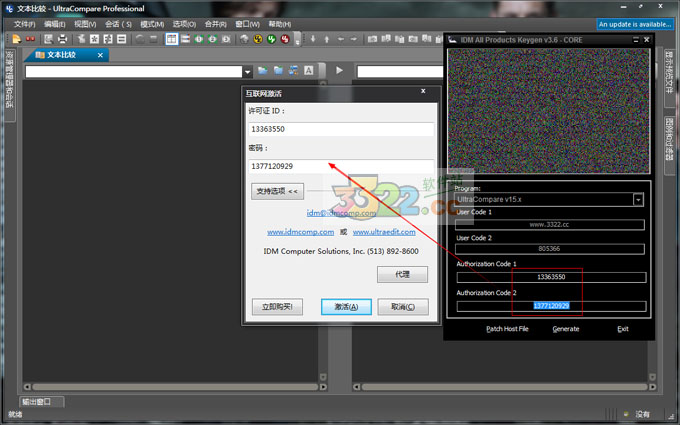
Task: Open print preview from the toolbar
Action: coord(49,39)
